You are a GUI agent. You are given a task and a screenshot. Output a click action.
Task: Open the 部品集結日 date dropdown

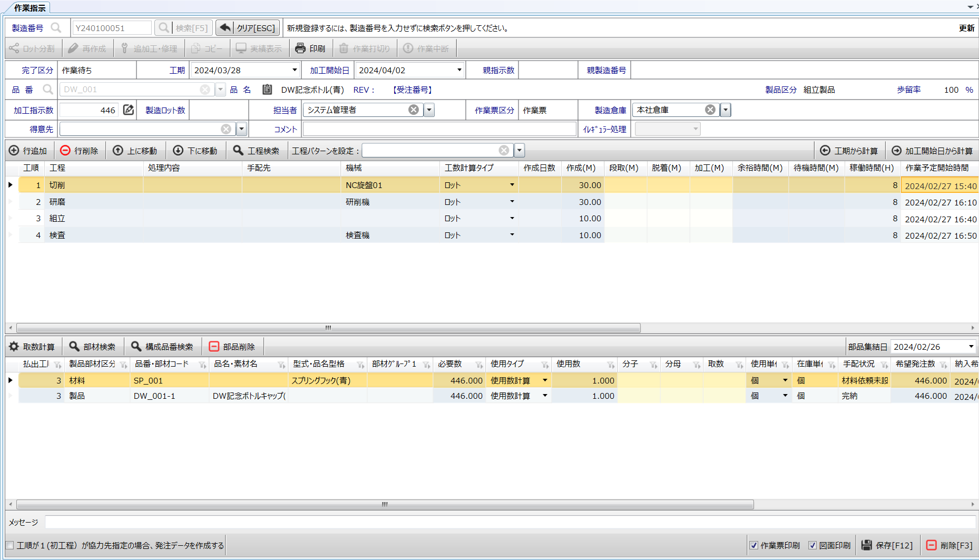point(971,347)
